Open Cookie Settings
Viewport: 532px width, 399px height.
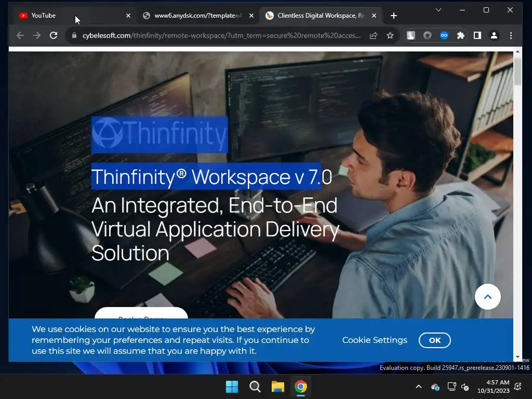[375, 340]
